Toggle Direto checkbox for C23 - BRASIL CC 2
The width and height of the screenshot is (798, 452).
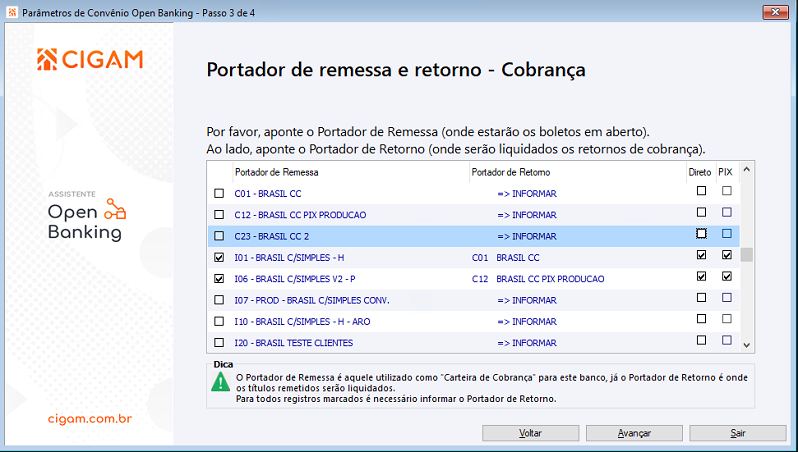701,234
